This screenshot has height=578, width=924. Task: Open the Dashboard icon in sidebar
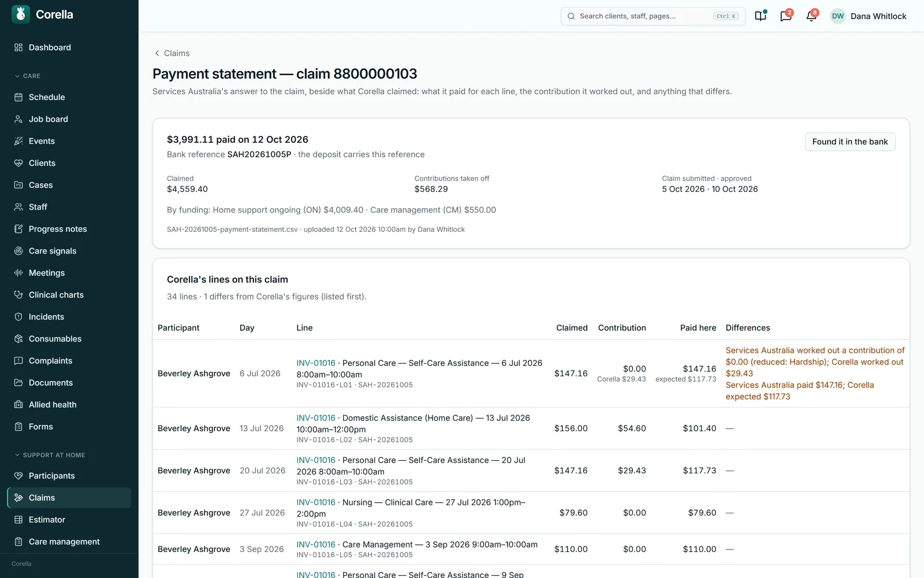tap(18, 47)
